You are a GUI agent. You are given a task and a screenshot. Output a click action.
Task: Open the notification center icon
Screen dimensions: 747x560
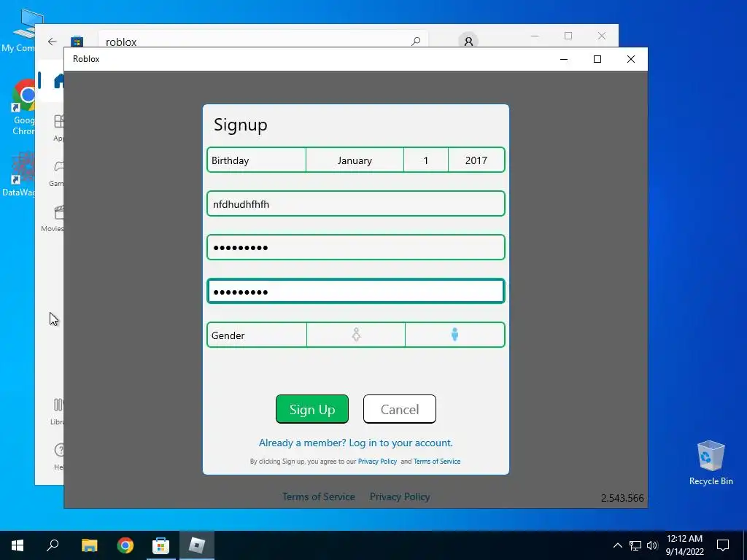coord(723,545)
